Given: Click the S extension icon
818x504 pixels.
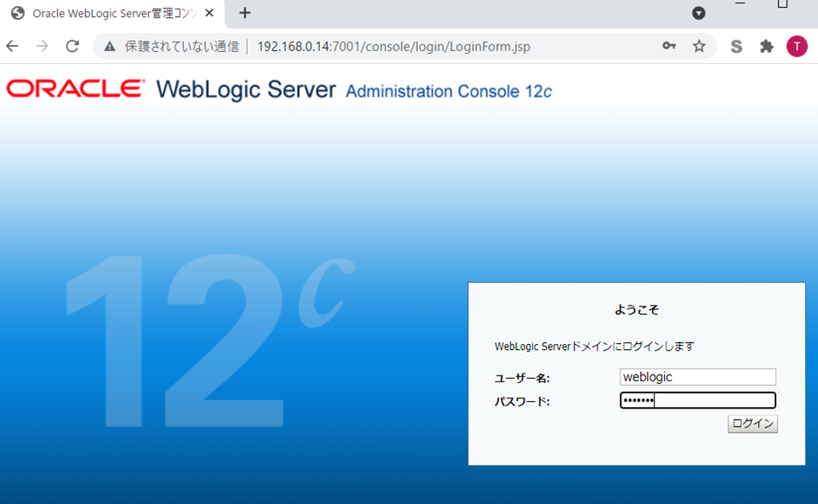Looking at the screenshot, I should [x=736, y=47].
